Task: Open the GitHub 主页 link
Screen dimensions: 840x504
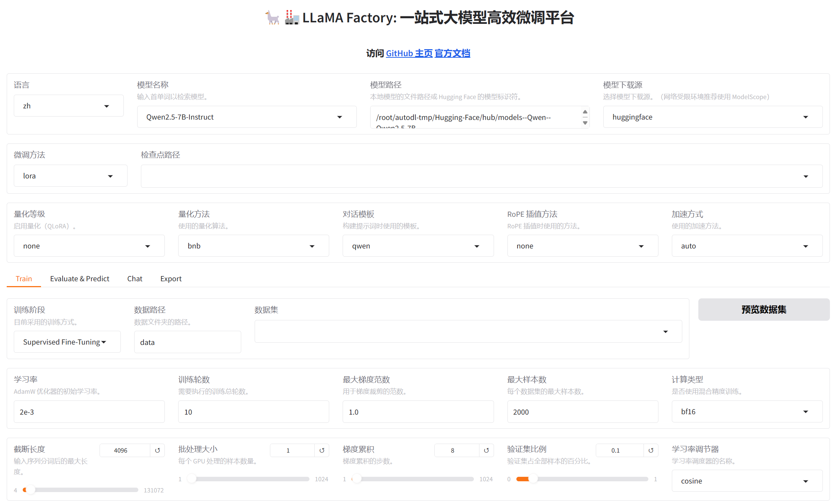Action: 409,53
